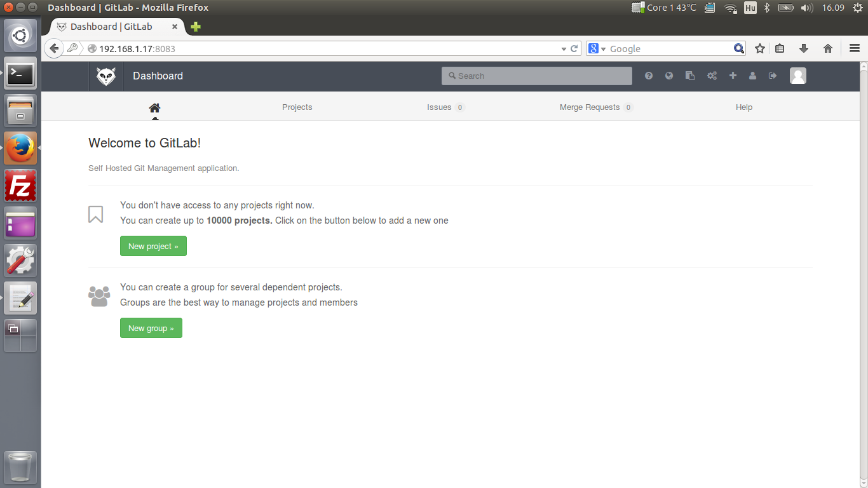Bookmark this page with the star icon
The width and height of the screenshot is (868, 488).
[x=759, y=48]
